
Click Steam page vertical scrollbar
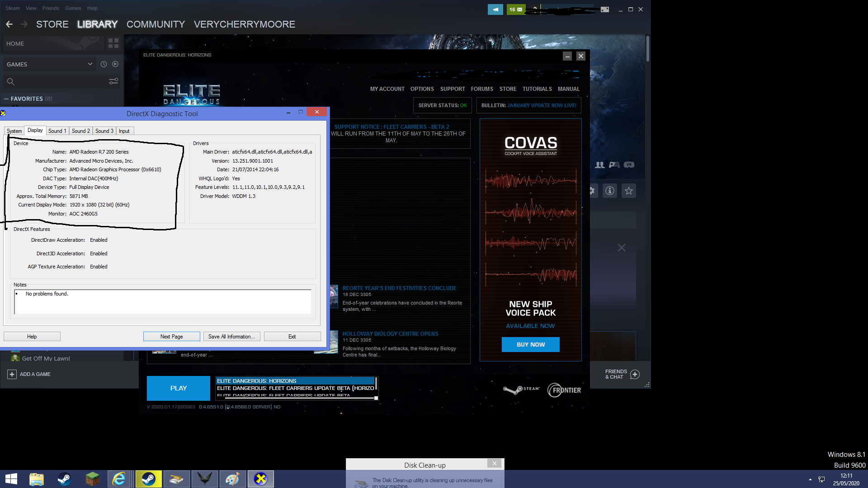coord(648,48)
